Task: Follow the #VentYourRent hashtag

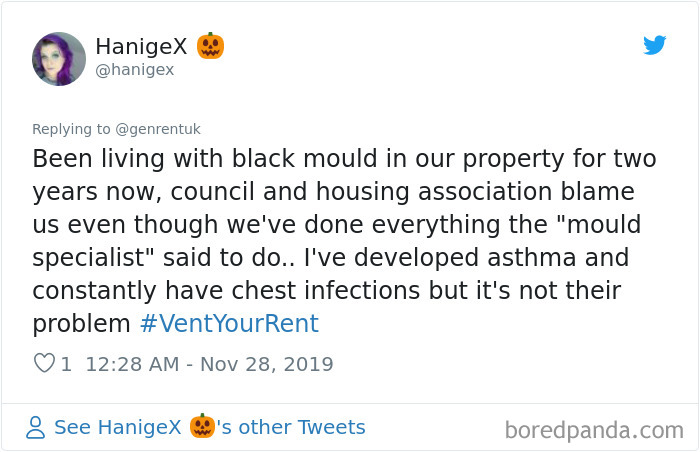Action: (x=229, y=323)
